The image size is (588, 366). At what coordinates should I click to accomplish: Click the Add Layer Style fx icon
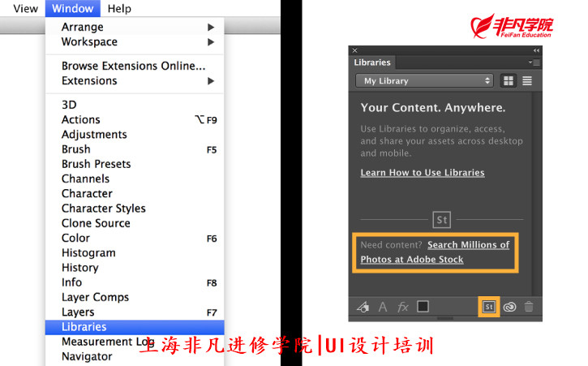403,307
